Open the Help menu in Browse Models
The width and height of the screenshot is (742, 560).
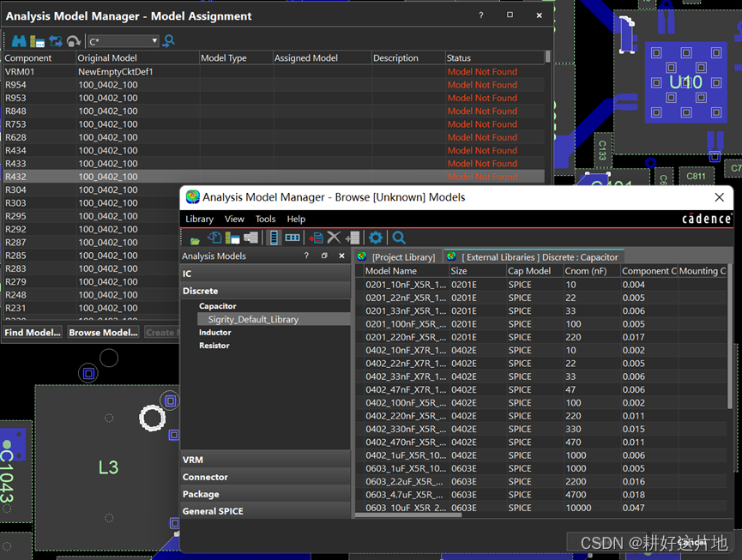296,219
